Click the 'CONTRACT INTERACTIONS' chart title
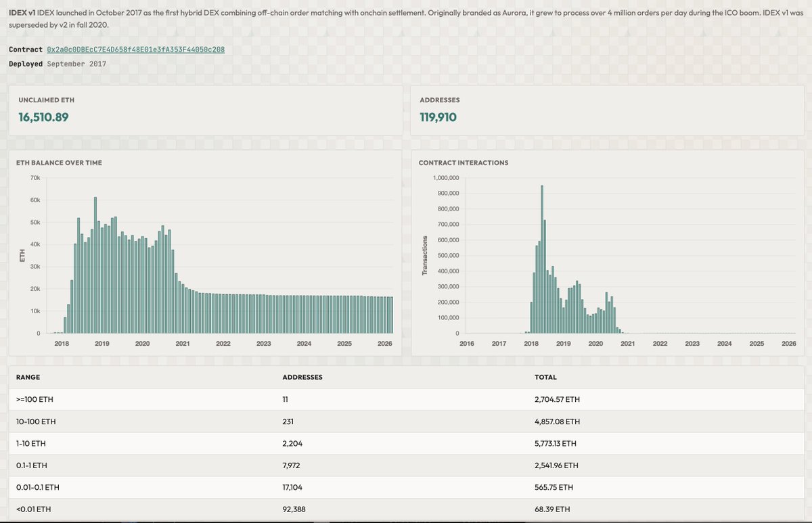812x523 pixels. (x=464, y=162)
